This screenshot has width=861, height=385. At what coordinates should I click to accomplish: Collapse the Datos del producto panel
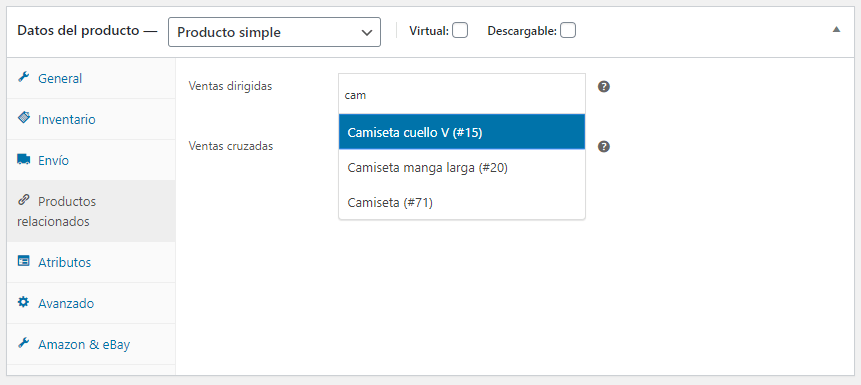(836, 30)
